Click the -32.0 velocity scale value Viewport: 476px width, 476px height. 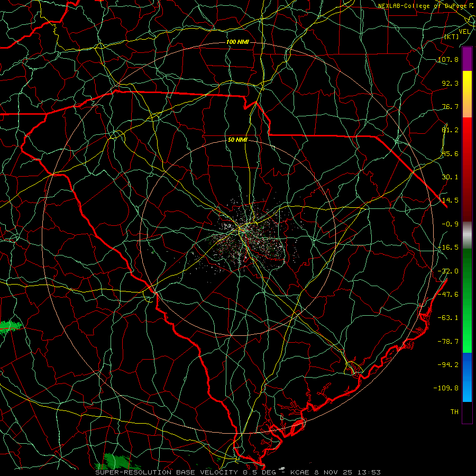(448, 271)
